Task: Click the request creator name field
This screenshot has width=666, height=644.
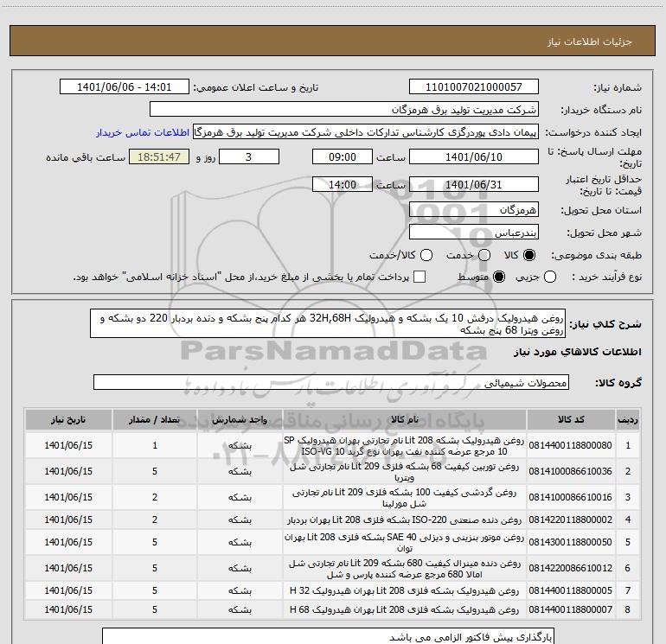Action: click(366, 132)
